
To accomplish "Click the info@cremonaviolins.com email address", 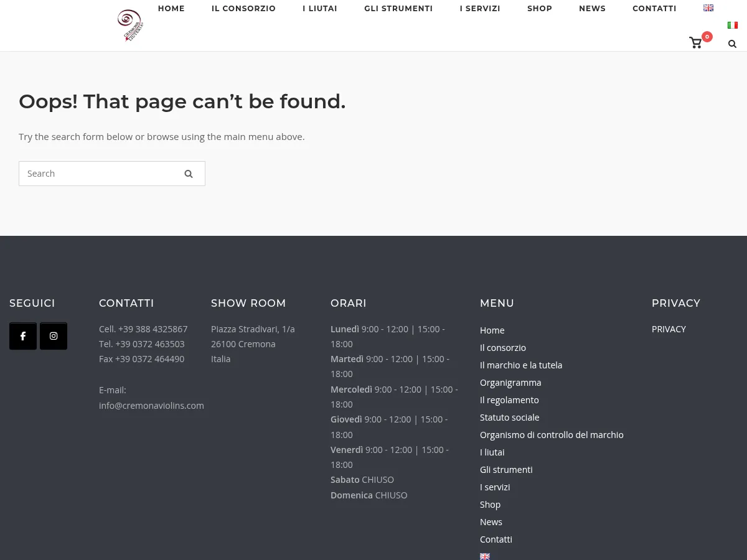I will 151,406.
